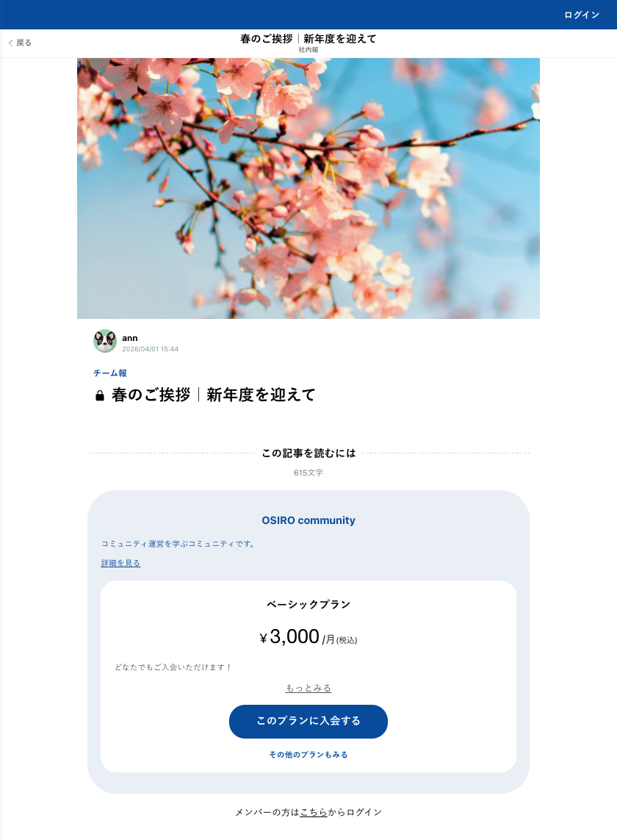Click the ann author avatar icon
Viewport: 617px width, 840px height.
[105, 341]
